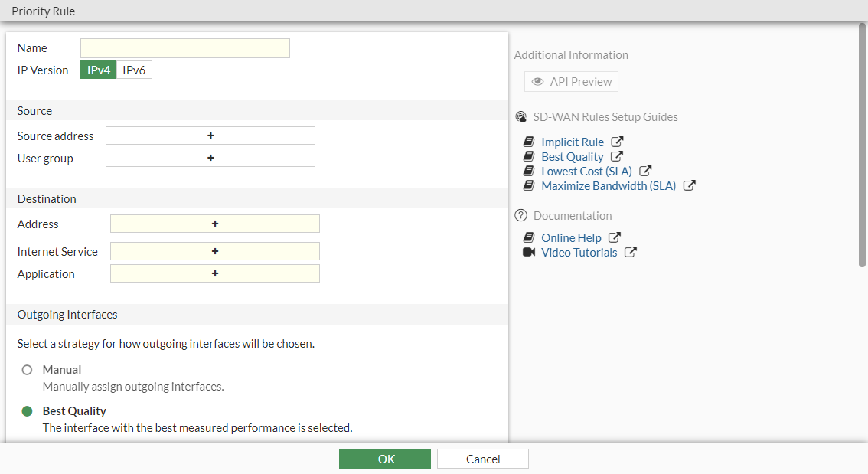Switch IP Version to IPv6
Screen dimensions: 868x474
[134, 70]
